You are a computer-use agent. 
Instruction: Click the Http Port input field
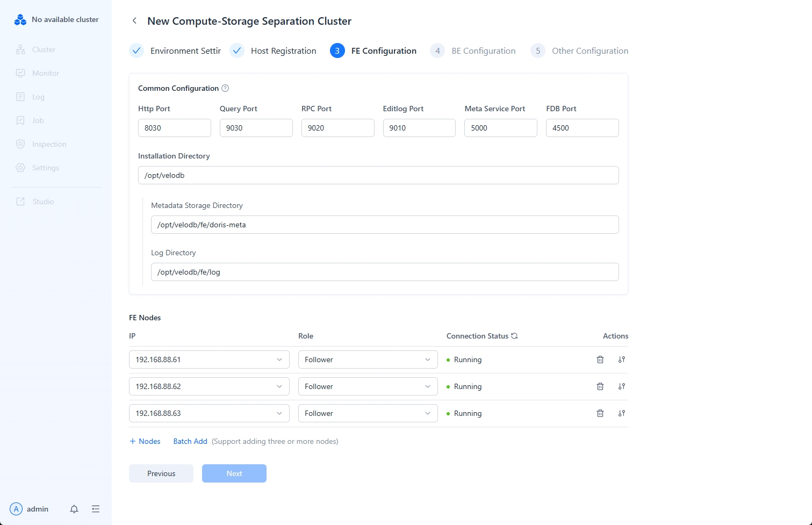174,128
